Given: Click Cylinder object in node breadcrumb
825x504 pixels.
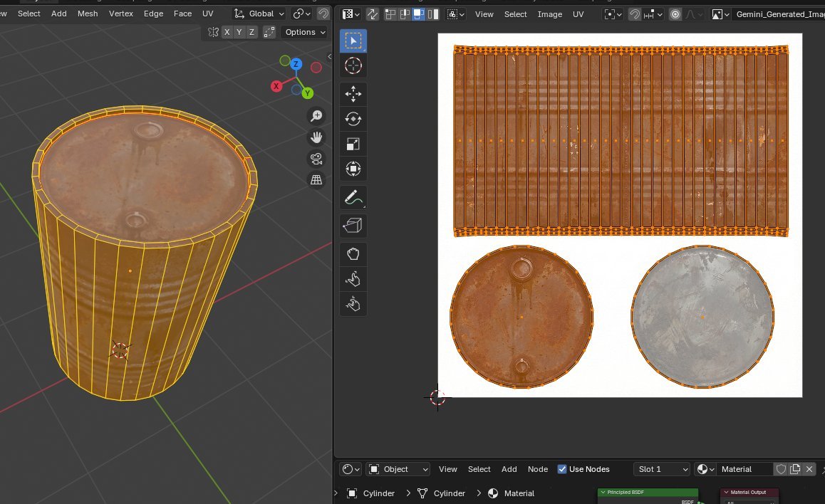Looking at the screenshot, I should point(378,493).
